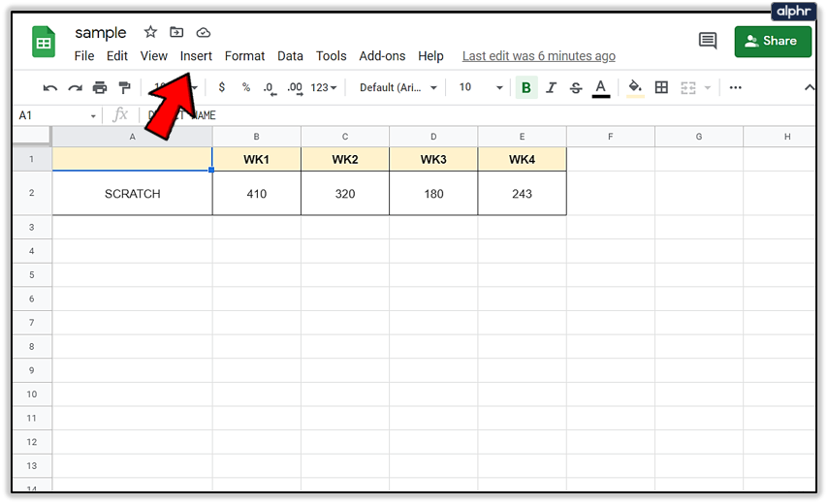Viewport: 828px width, 504px height.
Task: Format as percent
Action: pyautogui.click(x=246, y=87)
